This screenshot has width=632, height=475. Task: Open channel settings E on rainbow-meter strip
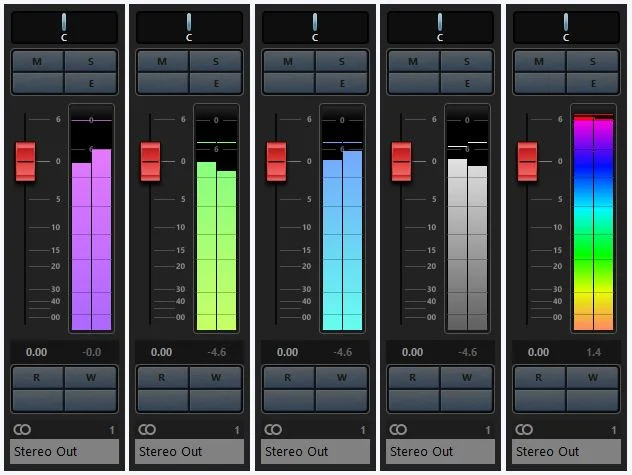point(593,83)
